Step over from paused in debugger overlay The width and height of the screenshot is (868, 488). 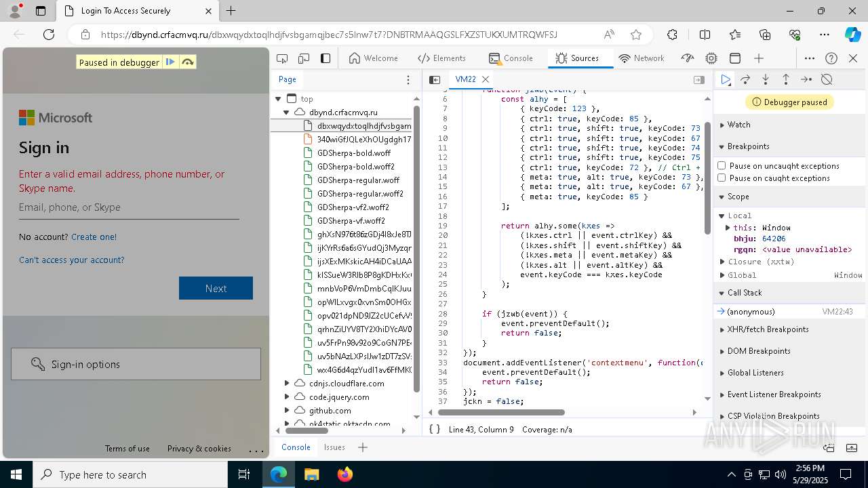[188, 62]
